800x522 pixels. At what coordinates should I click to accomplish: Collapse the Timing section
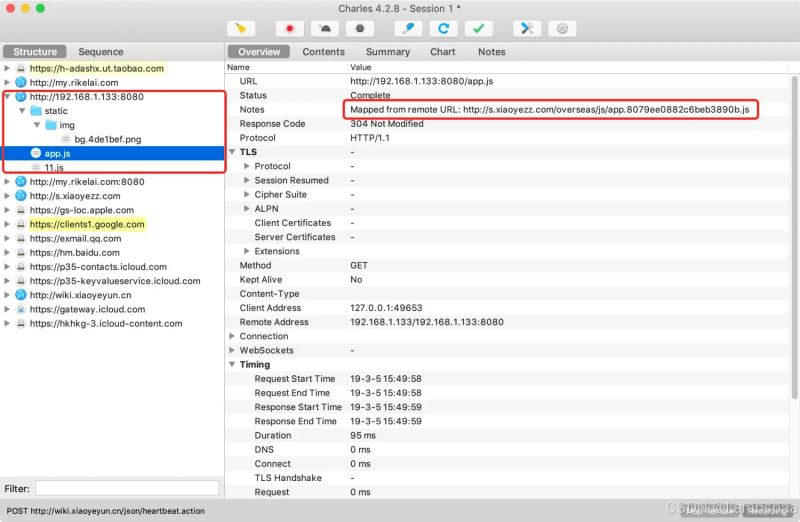click(232, 365)
